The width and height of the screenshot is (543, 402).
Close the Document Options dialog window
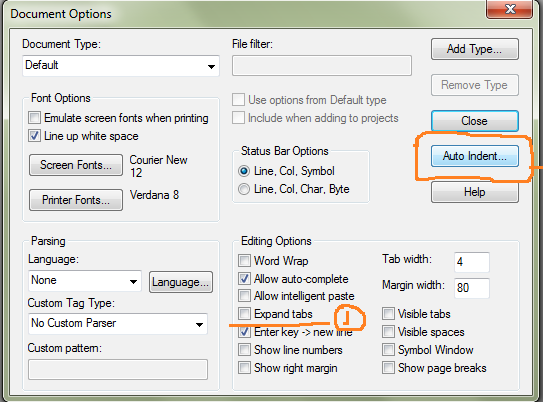tap(509, 9)
